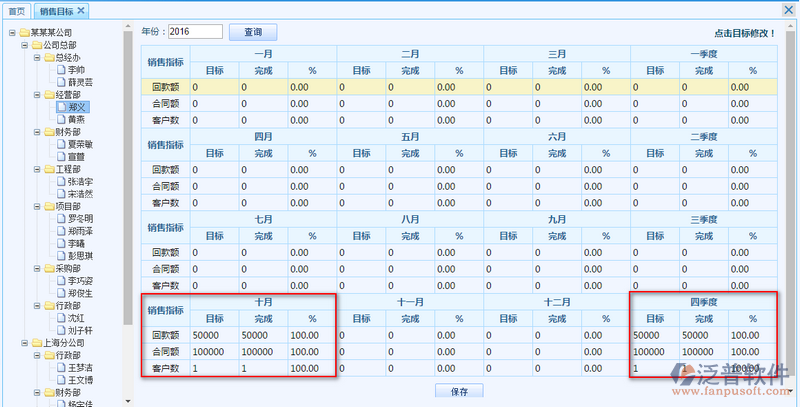Close the 销售目标 tab
The width and height of the screenshot is (800, 407).
click(x=82, y=11)
